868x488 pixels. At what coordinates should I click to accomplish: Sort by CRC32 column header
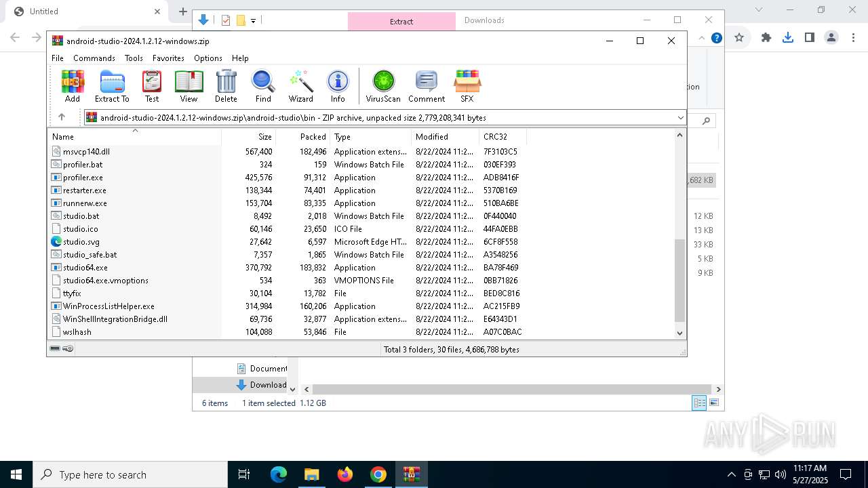[x=502, y=136]
